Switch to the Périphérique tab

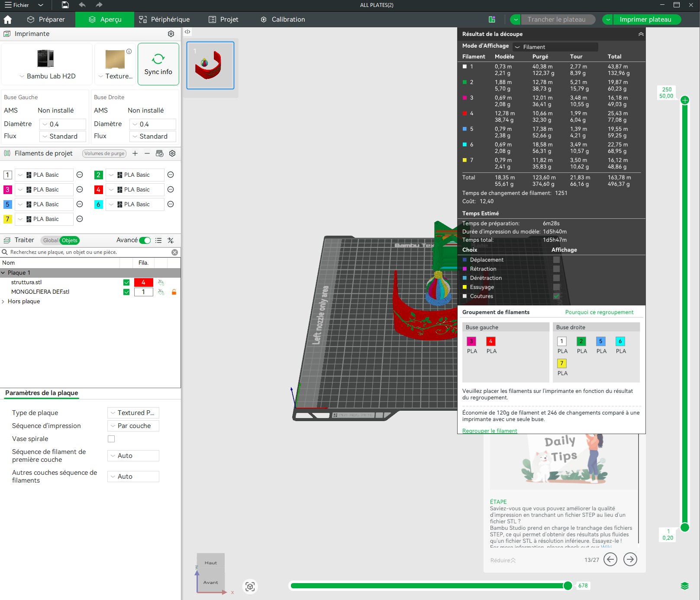click(x=165, y=19)
